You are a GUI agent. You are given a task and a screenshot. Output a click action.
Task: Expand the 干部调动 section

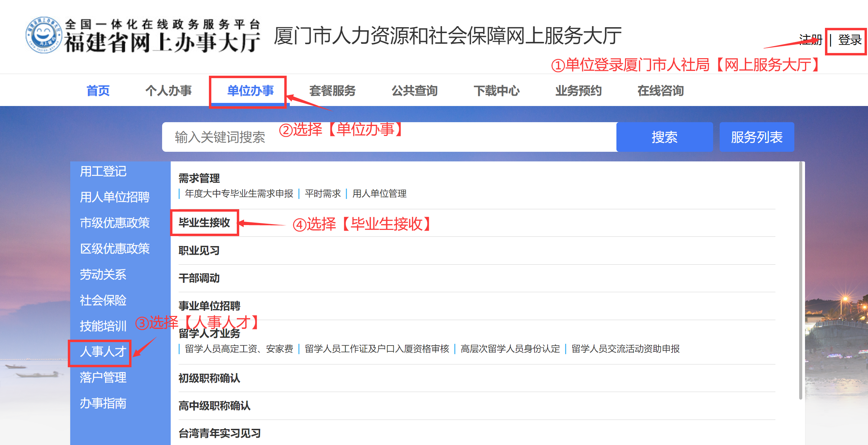point(199,278)
